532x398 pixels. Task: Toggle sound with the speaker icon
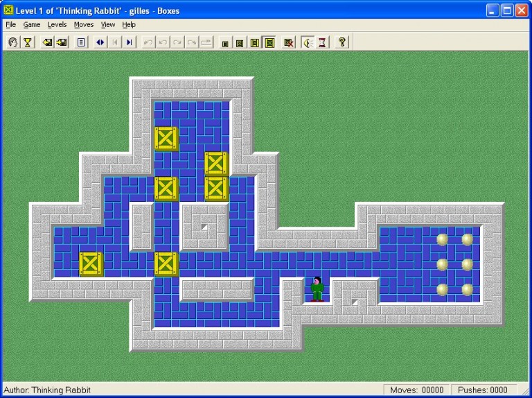coord(308,43)
